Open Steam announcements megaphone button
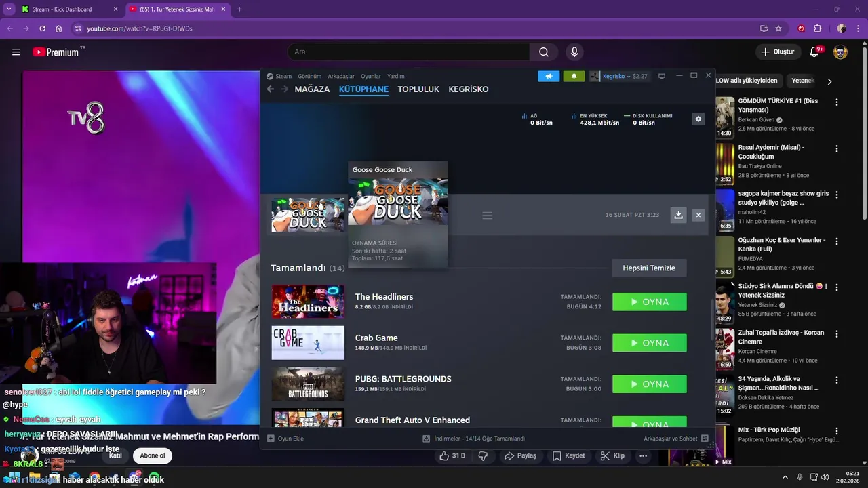Image resolution: width=868 pixels, height=488 pixels. point(549,76)
